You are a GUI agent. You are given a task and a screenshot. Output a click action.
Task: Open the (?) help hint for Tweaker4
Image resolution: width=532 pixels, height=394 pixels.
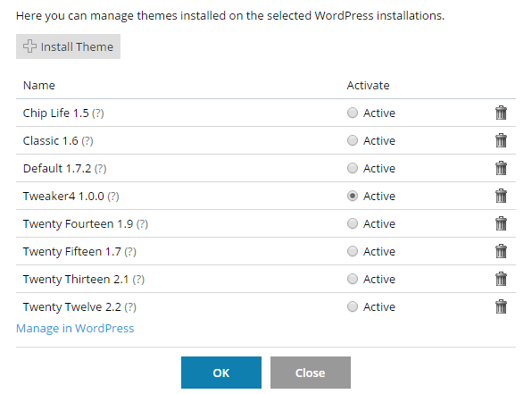(113, 197)
